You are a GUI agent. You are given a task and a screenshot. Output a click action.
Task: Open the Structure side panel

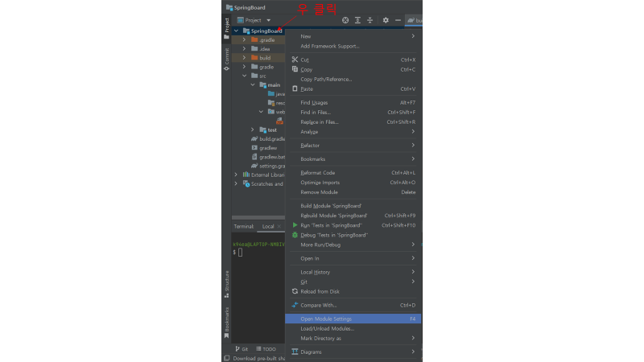pyautogui.click(x=226, y=280)
